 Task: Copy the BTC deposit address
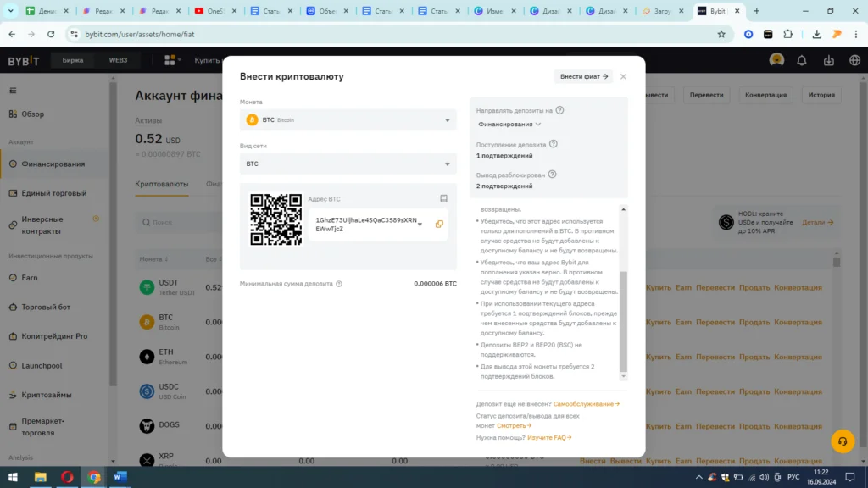(439, 224)
